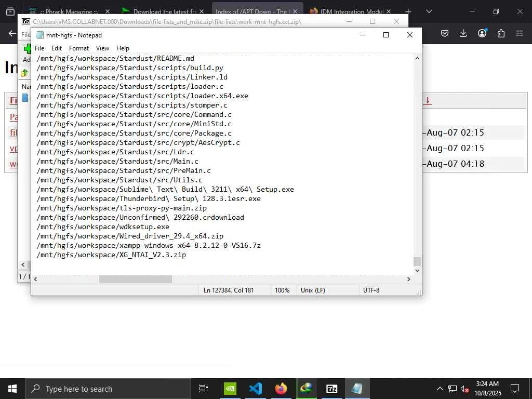
Task: Click the loader.x64.exe line
Action: [x=142, y=96]
